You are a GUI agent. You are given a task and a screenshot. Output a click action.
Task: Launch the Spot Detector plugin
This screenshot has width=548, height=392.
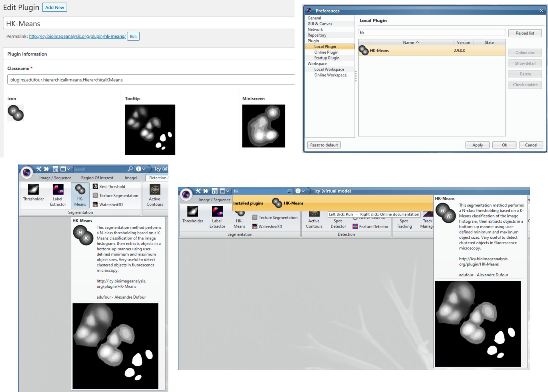tap(338, 224)
